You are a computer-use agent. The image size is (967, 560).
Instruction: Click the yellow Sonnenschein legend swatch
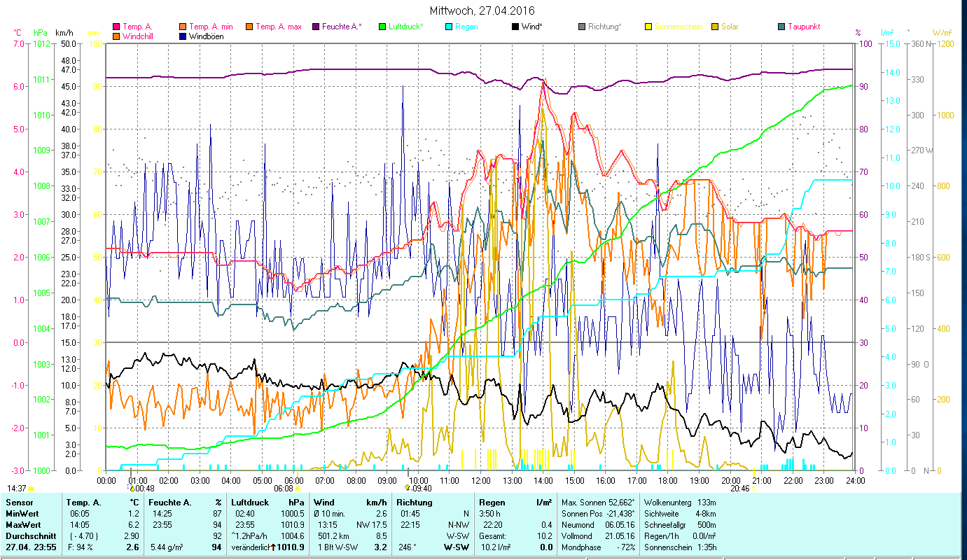(648, 27)
